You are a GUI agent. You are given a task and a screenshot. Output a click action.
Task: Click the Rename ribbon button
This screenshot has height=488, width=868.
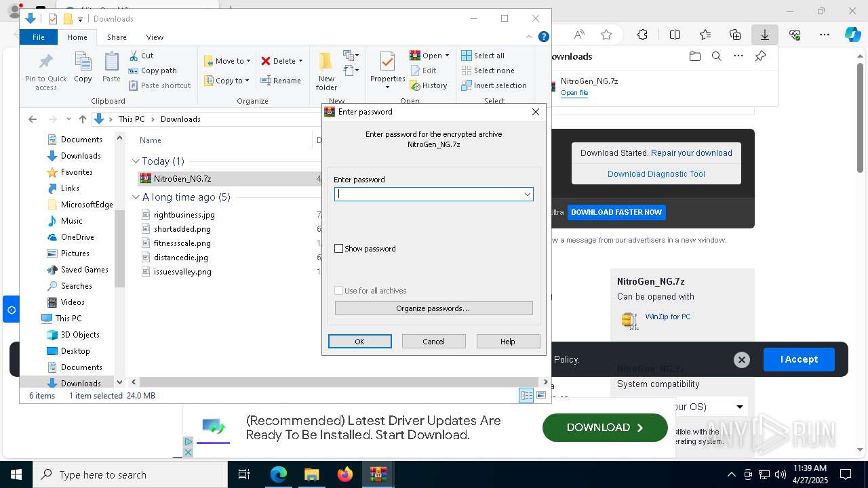click(x=281, y=81)
